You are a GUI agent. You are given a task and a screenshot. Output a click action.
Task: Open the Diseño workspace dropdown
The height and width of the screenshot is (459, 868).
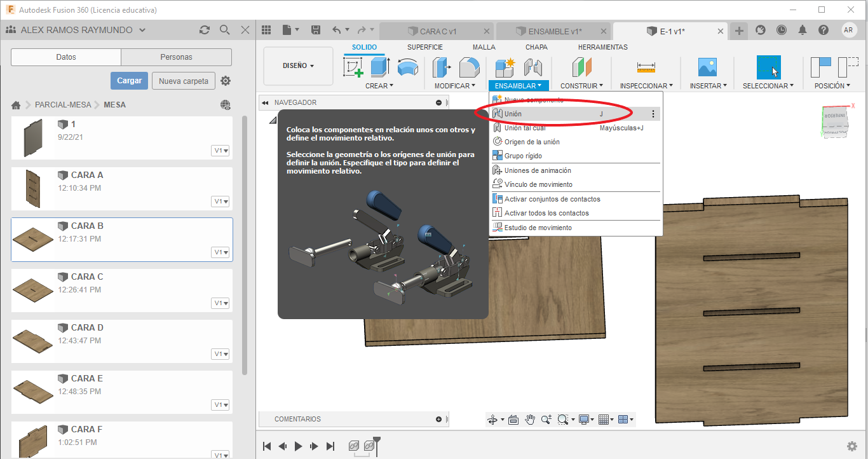[298, 65]
